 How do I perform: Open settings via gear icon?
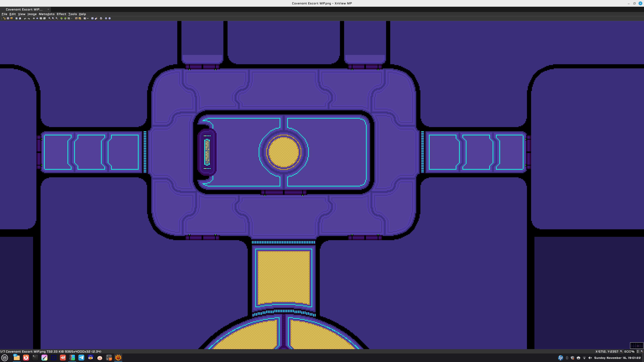pos(106,18)
